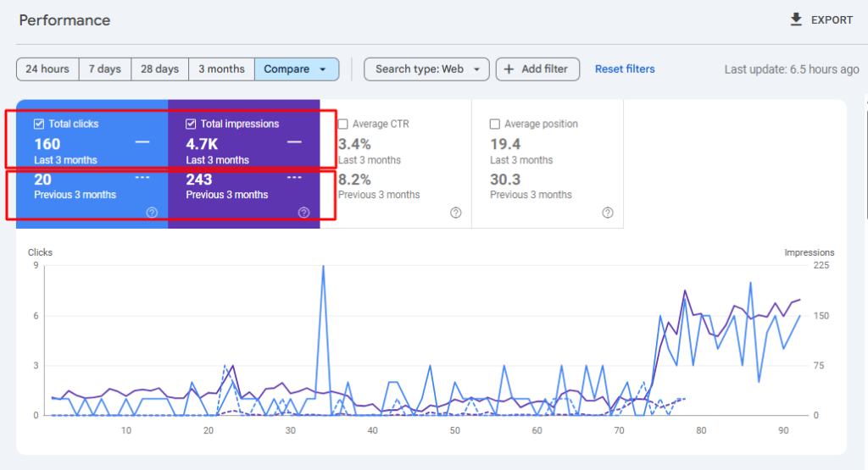Viewport: 868px width, 470px height.
Task: Click help icon in Total impressions card
Action: 303,213
